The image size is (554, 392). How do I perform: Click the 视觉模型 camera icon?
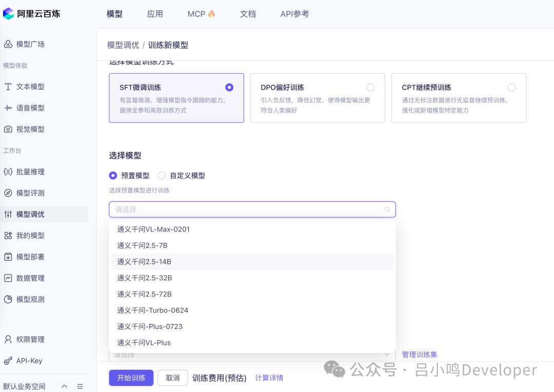click(x=8, y=130)
